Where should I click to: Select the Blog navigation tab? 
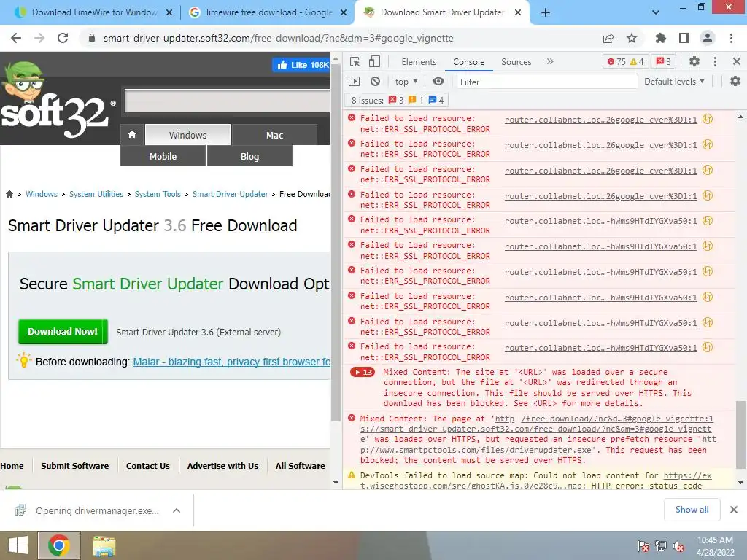(249, 156)
